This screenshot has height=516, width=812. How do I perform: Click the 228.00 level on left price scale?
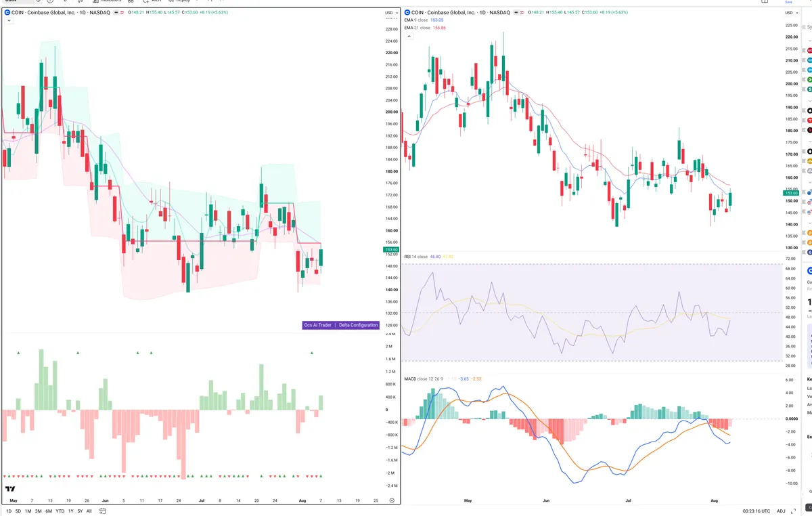tap(391, 29)
